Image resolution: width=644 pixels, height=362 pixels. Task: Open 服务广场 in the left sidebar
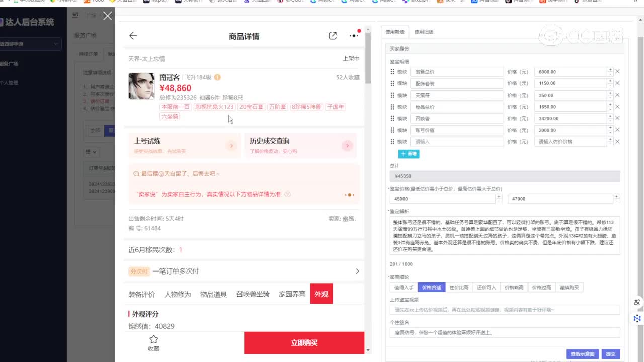pos(9,64)
